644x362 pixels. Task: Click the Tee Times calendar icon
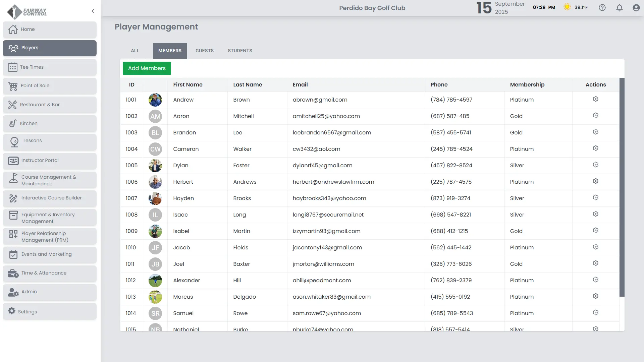(13, 67)
